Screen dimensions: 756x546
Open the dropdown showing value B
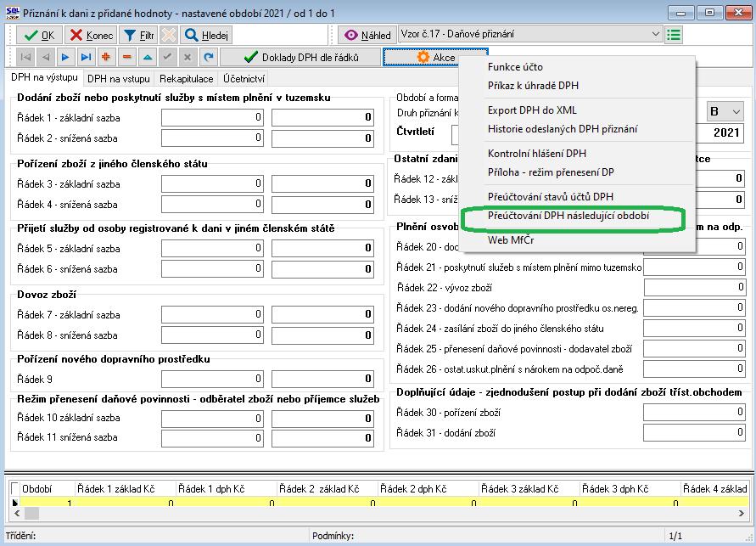pos(725,111)
